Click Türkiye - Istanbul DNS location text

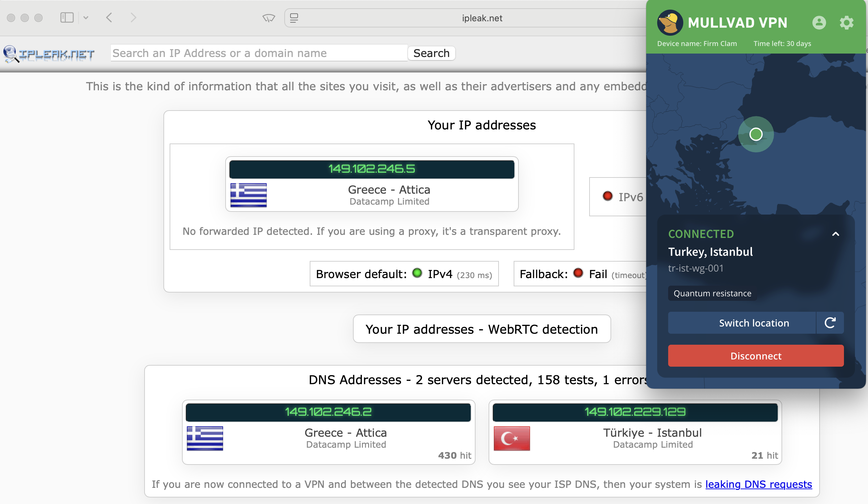[652, 433]
